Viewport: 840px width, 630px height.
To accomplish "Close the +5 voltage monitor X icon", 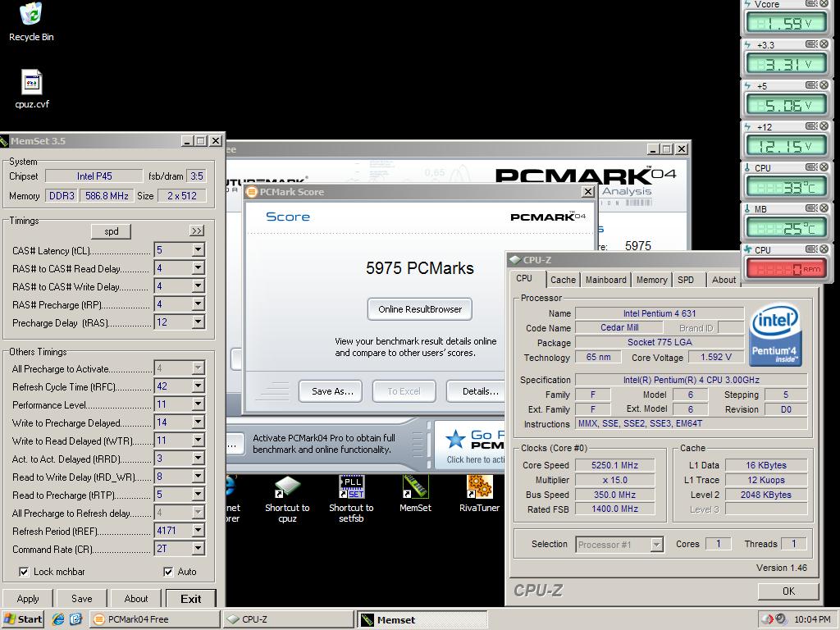I will pos(824,84).
